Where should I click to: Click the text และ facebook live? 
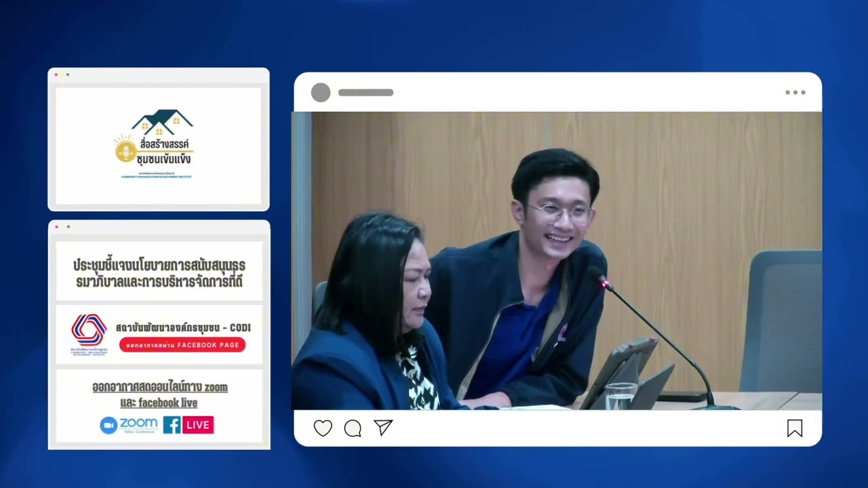click(x=159, y=403)
